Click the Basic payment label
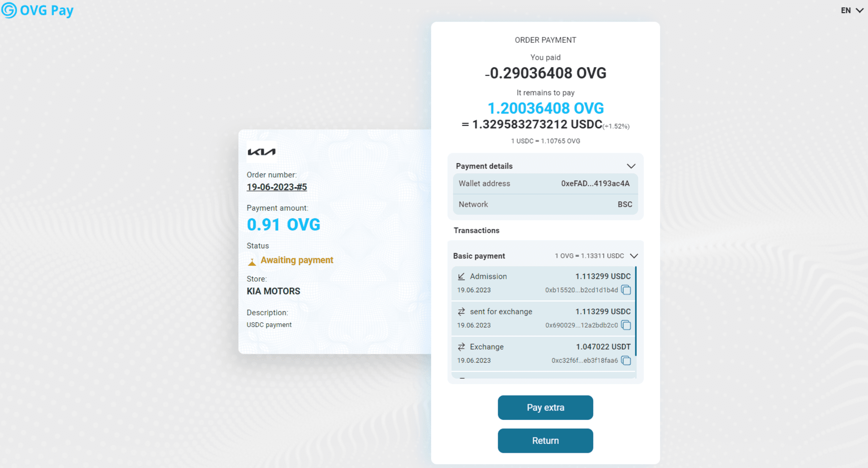 pyautogui.click(x=479, y=256)
